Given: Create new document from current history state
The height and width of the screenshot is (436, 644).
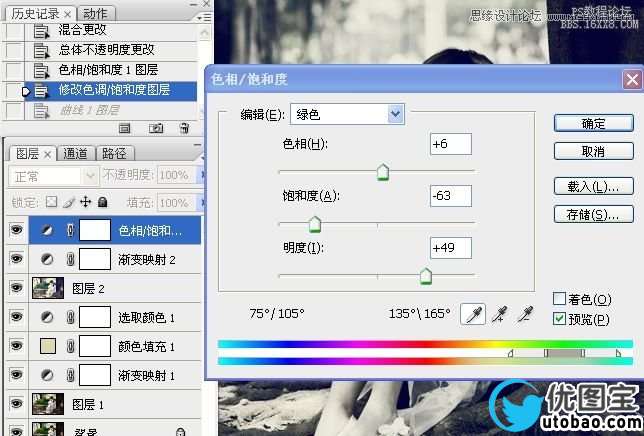Looking at the screenshot, I should (124, 129).
